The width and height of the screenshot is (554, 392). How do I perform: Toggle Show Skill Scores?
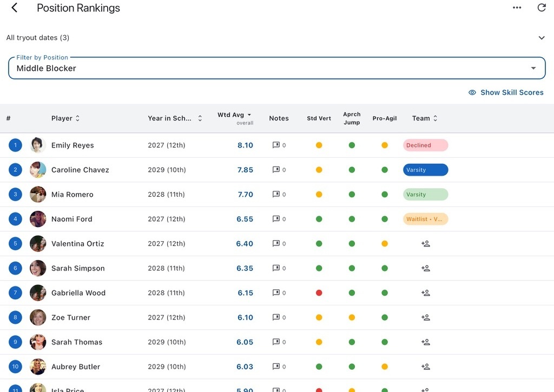(x=506, y=92)
